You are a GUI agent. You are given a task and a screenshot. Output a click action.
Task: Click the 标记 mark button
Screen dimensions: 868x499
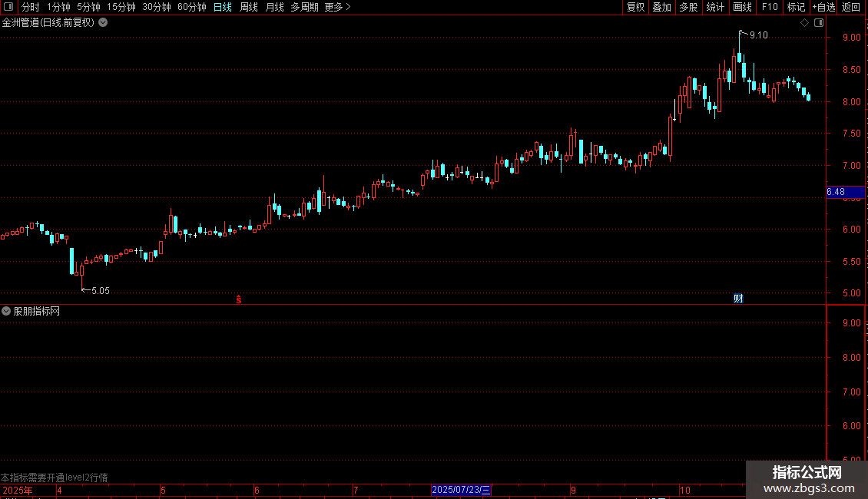(796, 7)
